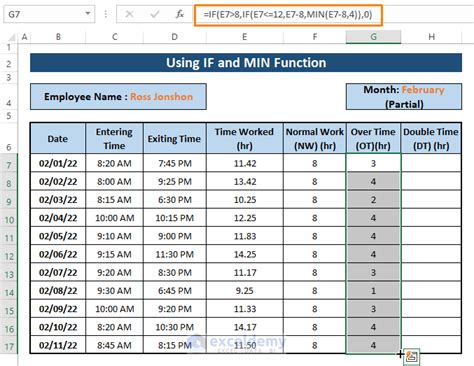Screen dimensions: 474x366
Task: Select time worked cell 14.25
Action: point(245,254)
